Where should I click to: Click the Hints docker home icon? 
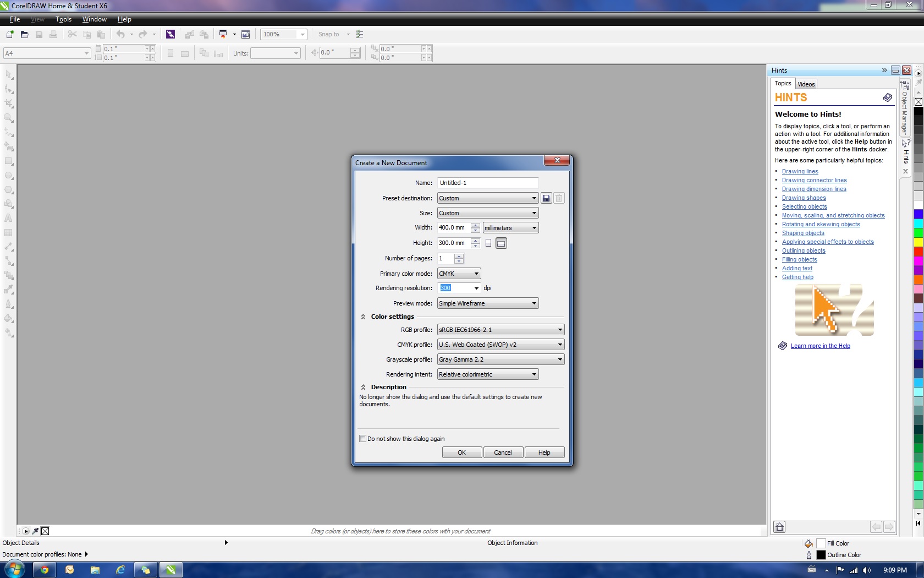click(x=779, y=527)
